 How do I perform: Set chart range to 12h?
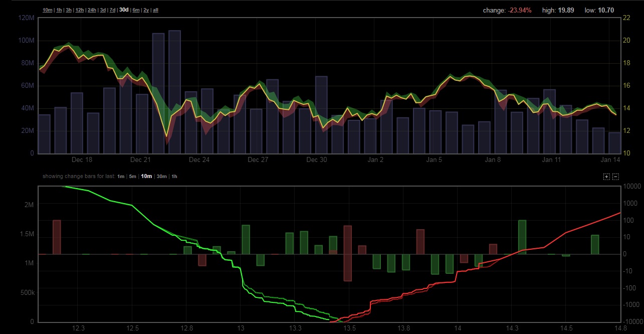point(80,10)
